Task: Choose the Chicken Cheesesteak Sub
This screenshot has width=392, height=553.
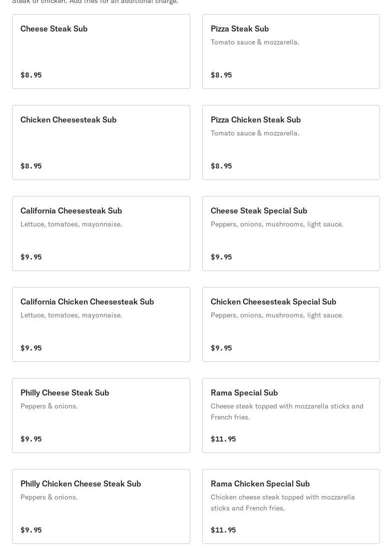Action: click(101, 142)
